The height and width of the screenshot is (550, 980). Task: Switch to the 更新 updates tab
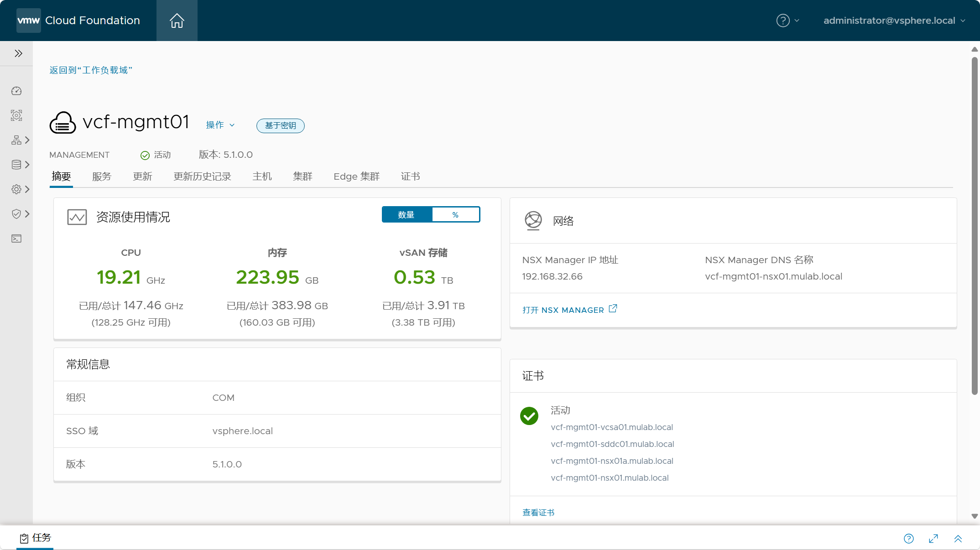[142, 176]
